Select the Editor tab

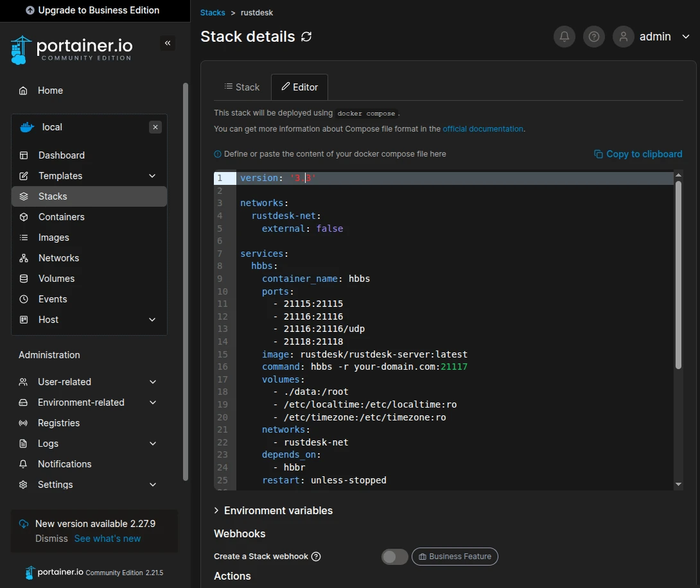[x=299, y=87]
